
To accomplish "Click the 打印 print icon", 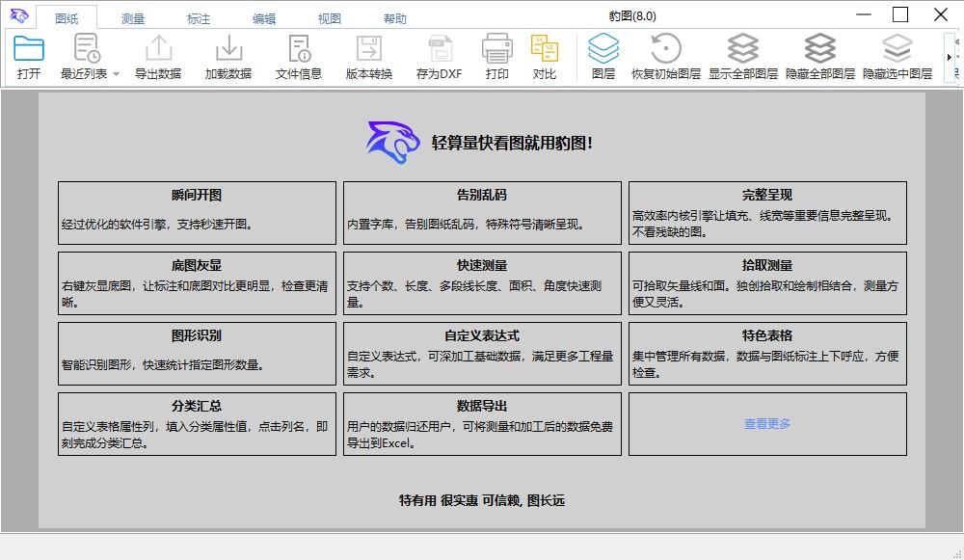I will pyautogui.click(x=497, y=55).
